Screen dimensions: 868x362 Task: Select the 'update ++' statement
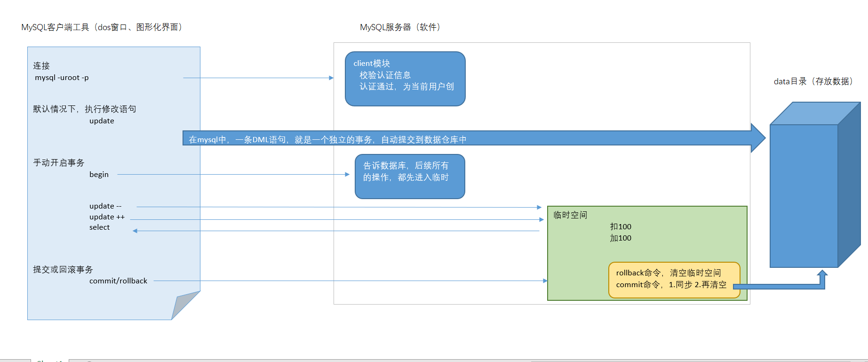coord(107,217)
